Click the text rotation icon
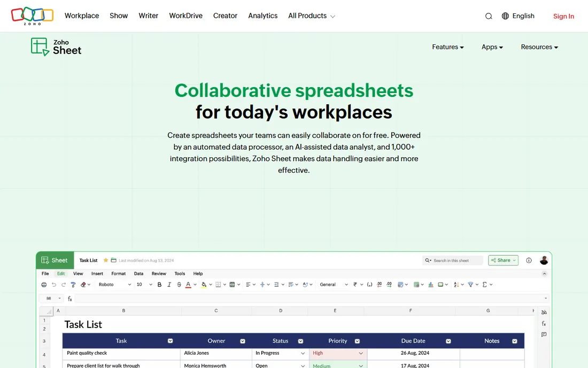The image size is (588, 368). [305, 285]
